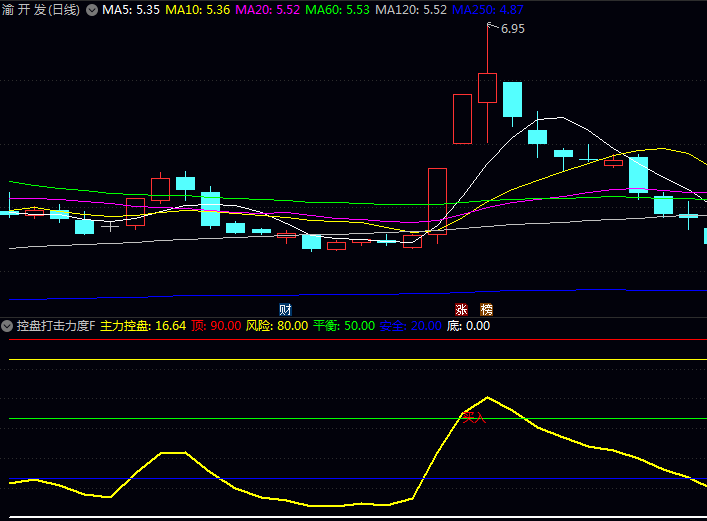This screenshot has width=707, height=521.
Task: Click the 榜 ranking marker icon
Action: click(486, 309)
